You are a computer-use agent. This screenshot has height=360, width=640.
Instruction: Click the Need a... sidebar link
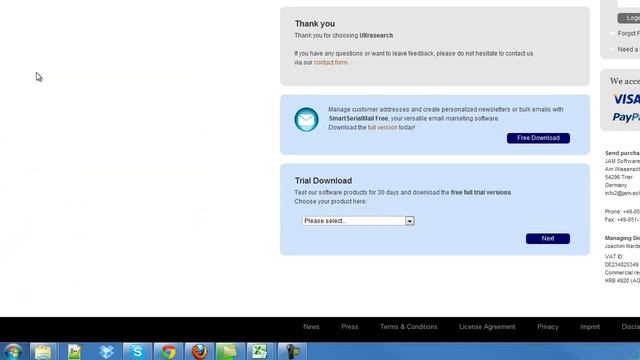pos(629,49)
